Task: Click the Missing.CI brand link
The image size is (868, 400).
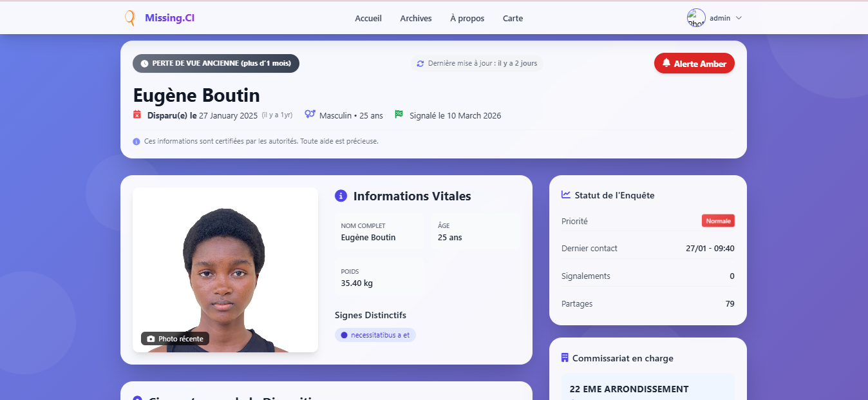Action: [169, 18]
